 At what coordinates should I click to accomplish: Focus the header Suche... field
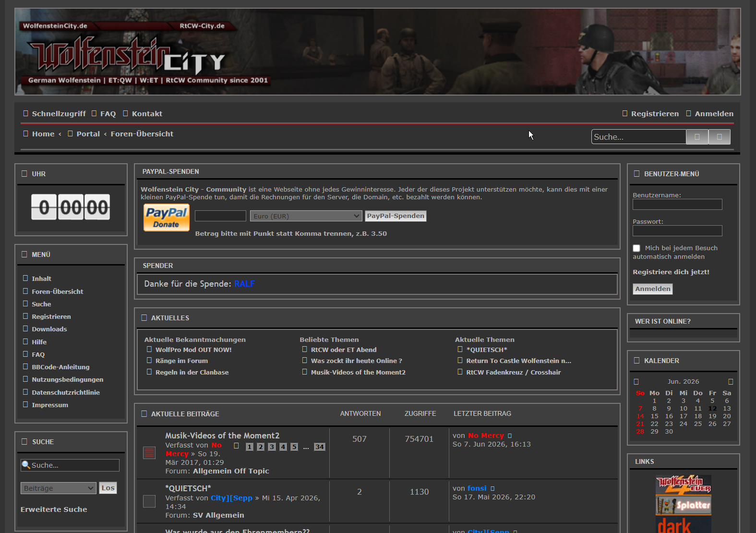click(639, 137)
